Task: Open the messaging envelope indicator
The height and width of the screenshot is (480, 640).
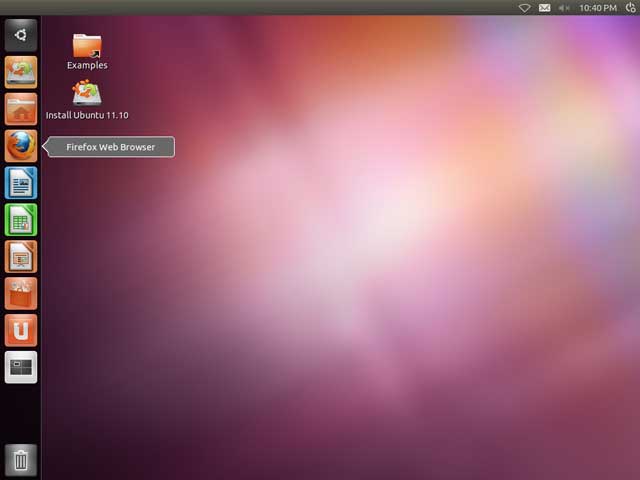Action: pyautogui.click(x=544, y=8)
